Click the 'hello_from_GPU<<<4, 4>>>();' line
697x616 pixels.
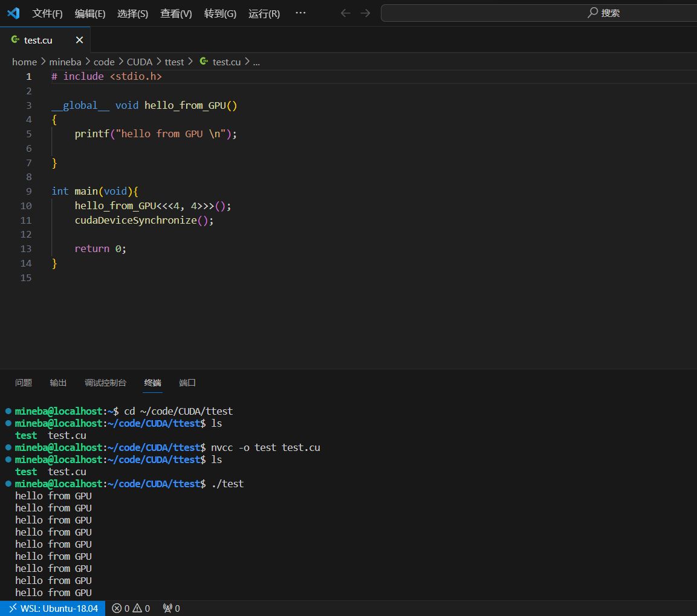click(x=153, y=206)
